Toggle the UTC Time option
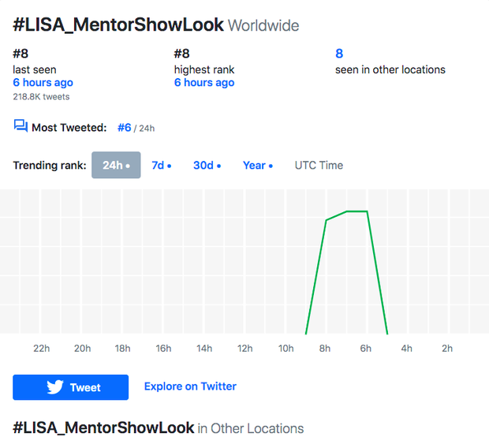 coord(319,166)
